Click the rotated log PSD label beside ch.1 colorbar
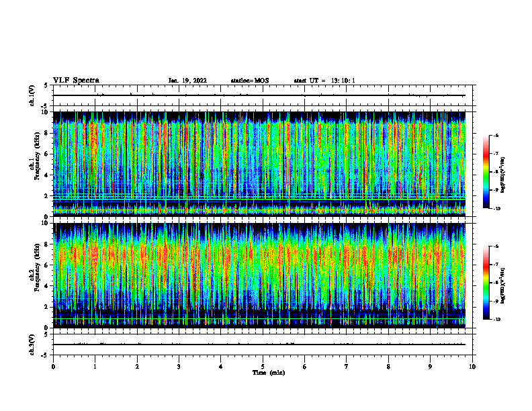This screenshot has width=532, height=411. click(x=503, y=175)
